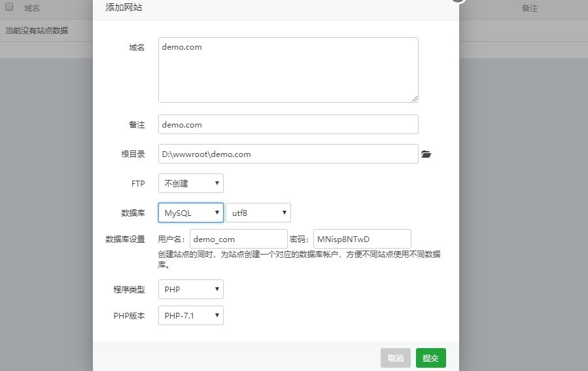Expand the MySQL database type dropdown
Viewport: 588px width, 371px height.
pos(190,213)
